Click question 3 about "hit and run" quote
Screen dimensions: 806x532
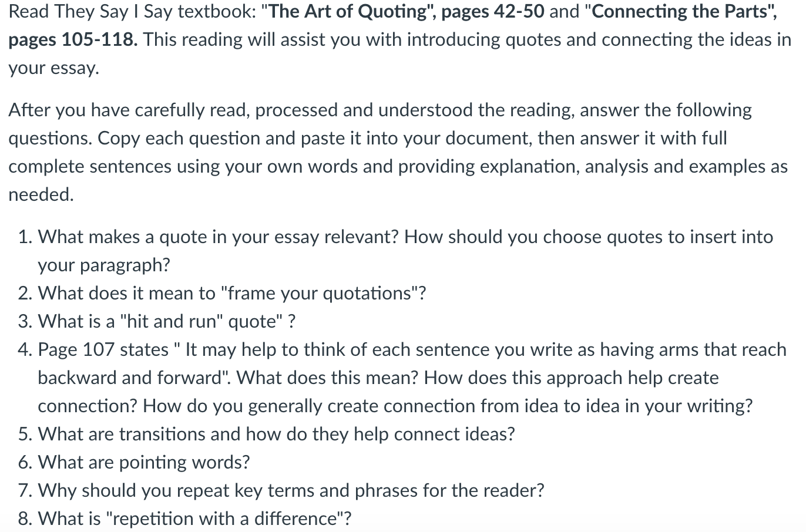pyautogui.click(x=157, y=321)
